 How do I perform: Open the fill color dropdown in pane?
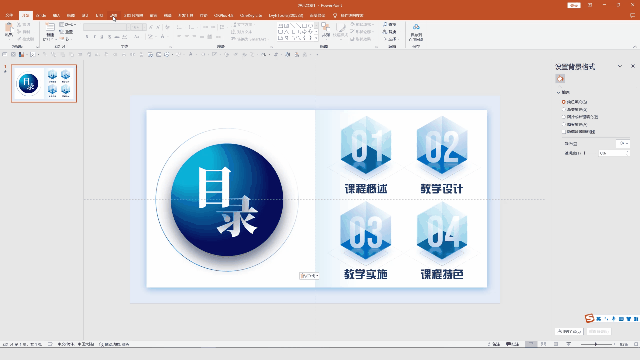(x=623, y=143)
